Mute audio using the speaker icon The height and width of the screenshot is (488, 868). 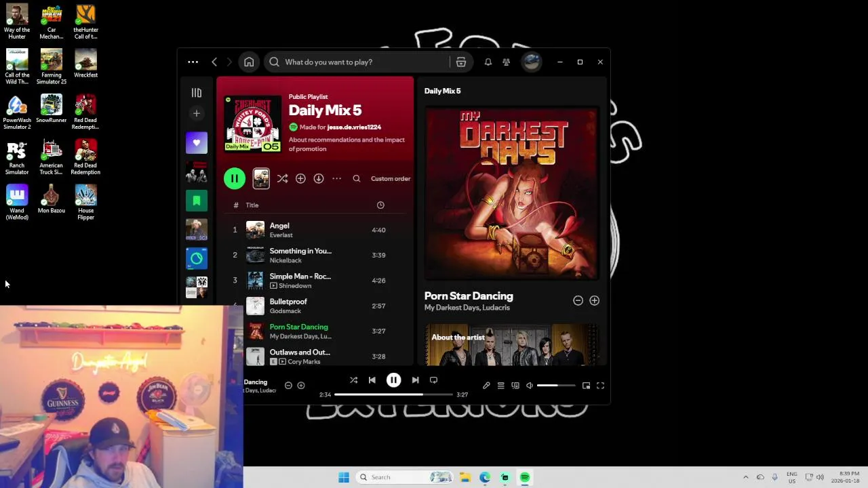click(x=530, y=386)
